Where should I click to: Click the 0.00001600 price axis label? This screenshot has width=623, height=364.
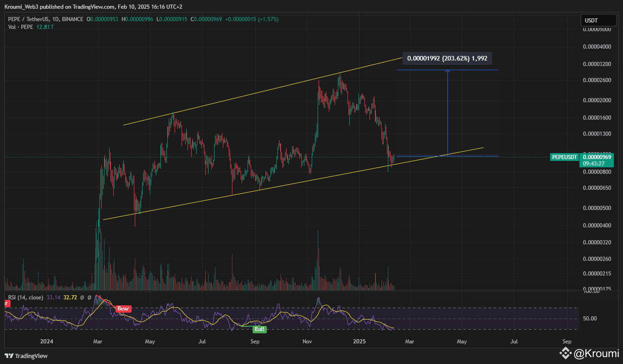click(x=597, y=117)
